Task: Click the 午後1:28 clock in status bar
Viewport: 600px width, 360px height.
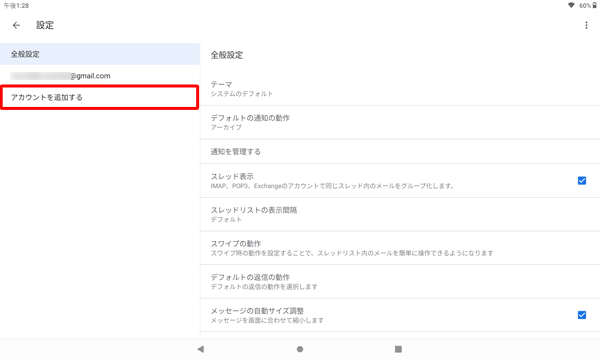Action: point(16,6)
